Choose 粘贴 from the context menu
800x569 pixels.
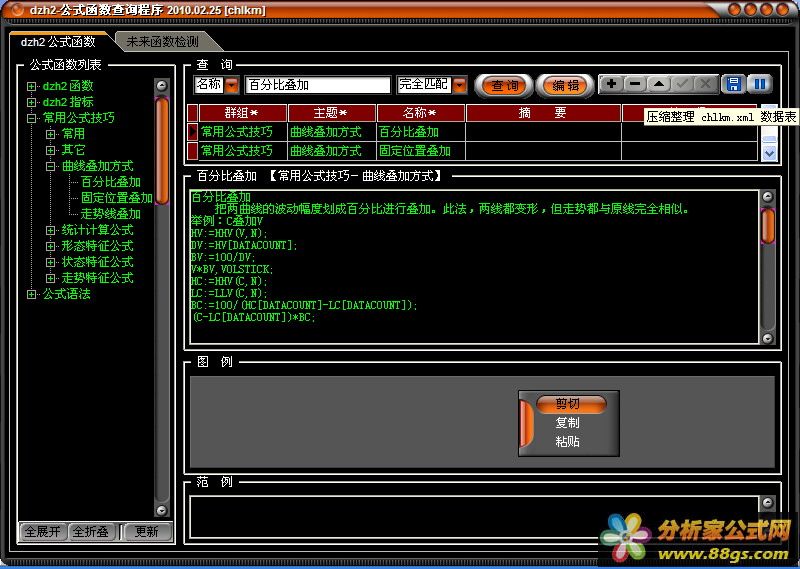point(567,441)
